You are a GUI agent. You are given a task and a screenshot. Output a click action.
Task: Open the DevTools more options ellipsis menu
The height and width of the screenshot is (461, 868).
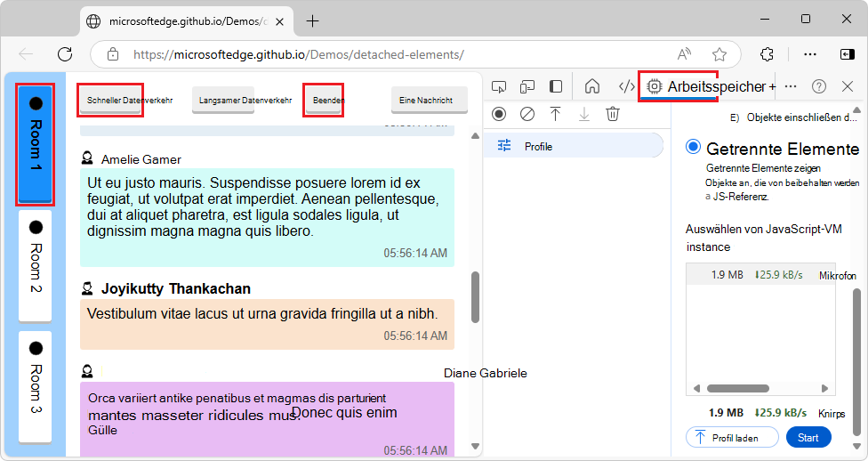click(791, 86)
